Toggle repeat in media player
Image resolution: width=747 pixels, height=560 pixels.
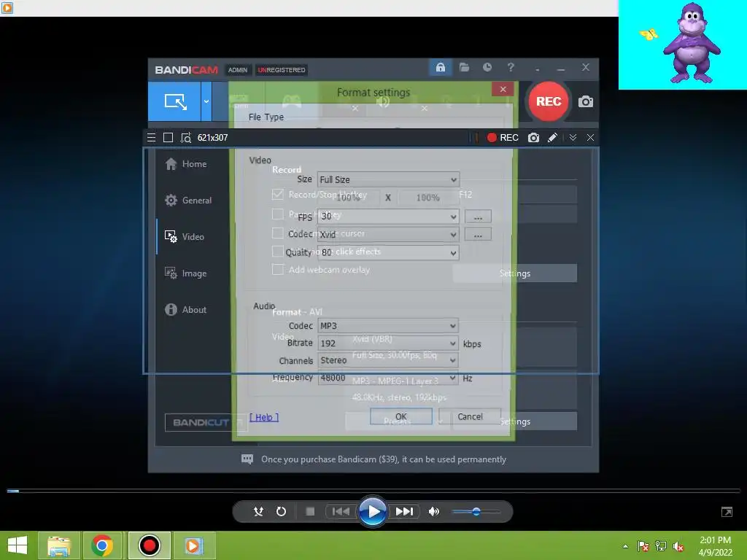281,511
